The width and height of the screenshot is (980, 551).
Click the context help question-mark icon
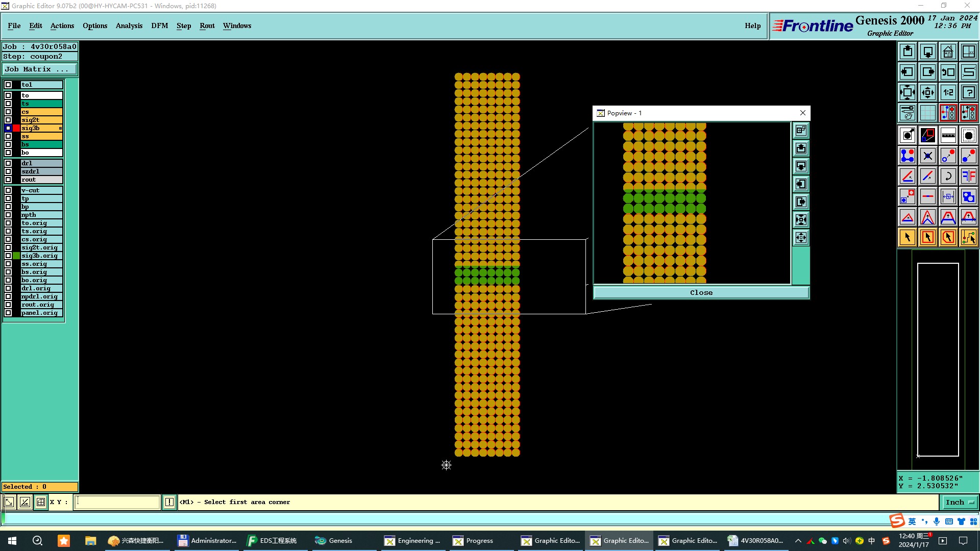point(968,92)
